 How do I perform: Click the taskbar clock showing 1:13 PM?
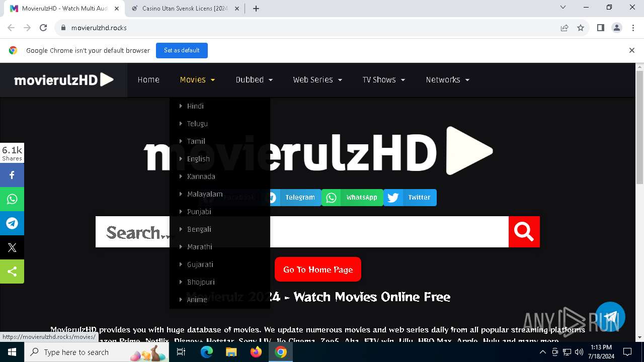pyautogui.click(x=601, y=352)
